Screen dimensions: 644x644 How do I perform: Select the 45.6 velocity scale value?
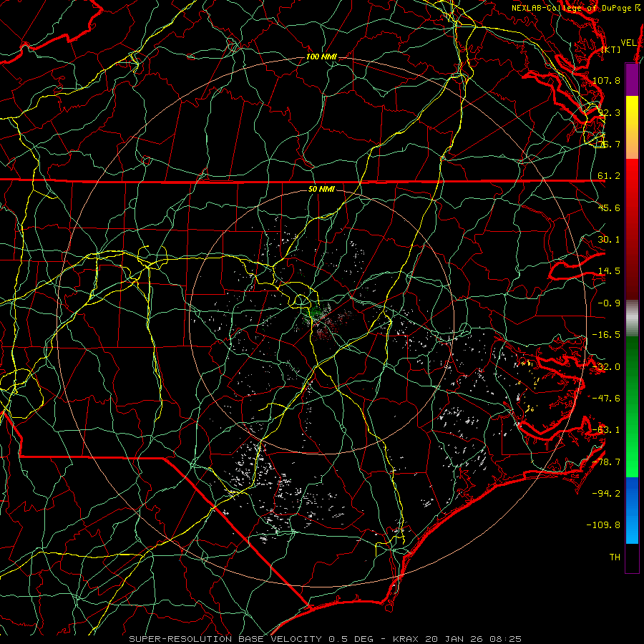(609, 208)
